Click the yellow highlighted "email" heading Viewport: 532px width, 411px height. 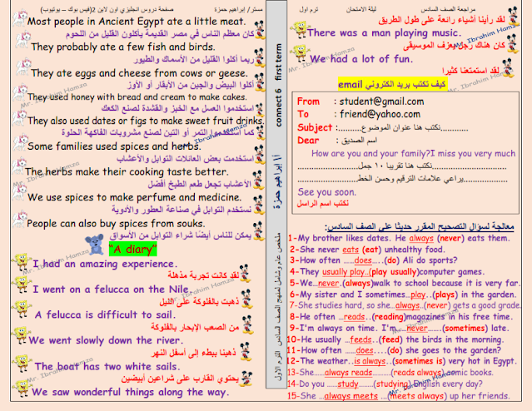click(392, 84)
